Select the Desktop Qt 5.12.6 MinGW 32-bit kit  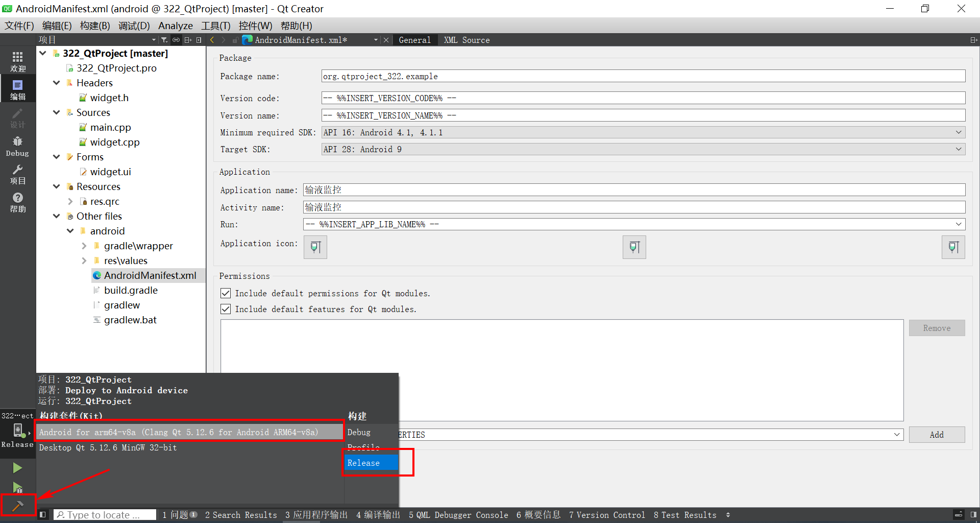click(190, 447)
